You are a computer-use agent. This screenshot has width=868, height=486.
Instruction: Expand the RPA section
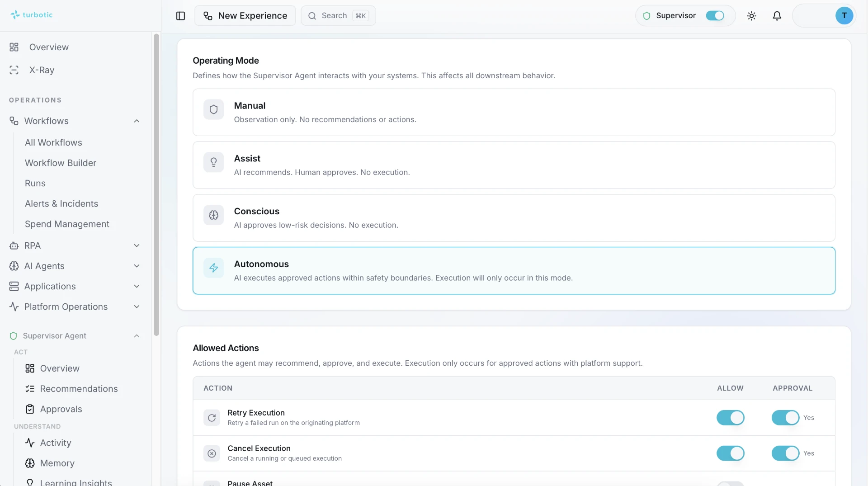point(137,245)
